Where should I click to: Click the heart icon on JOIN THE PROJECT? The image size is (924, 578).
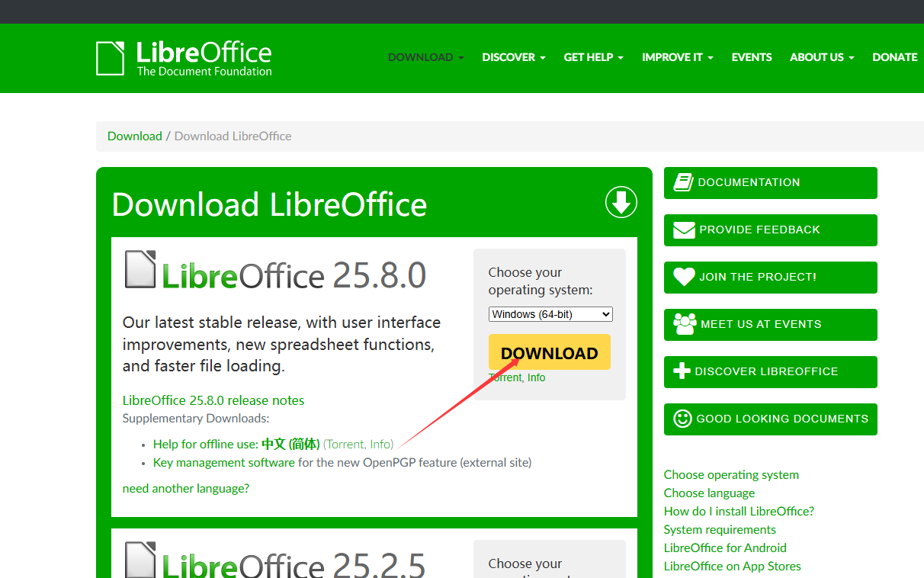[x=684, y=277]
